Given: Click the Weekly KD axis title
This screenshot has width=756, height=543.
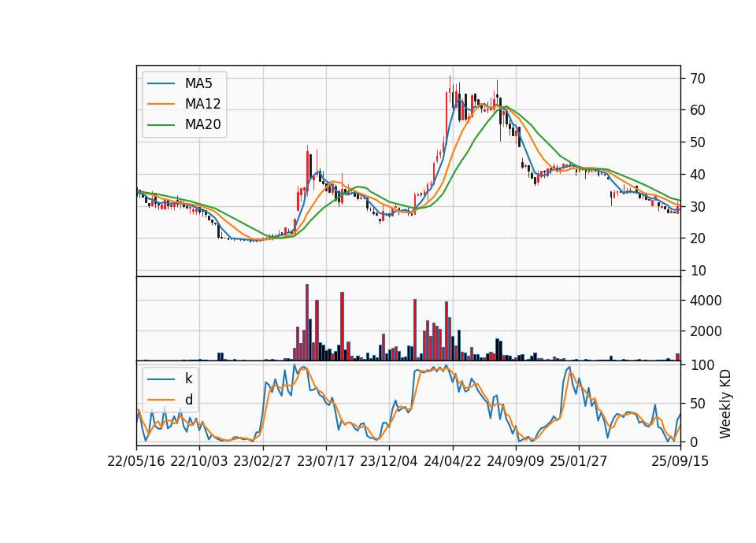Looking at the screenshot, I should pyautogui.click(x=725, y=404).
